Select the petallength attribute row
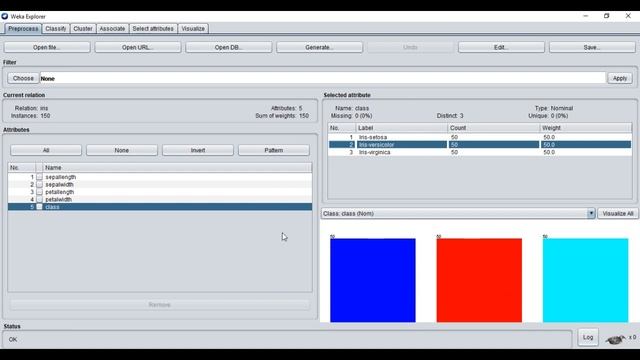 160,192
